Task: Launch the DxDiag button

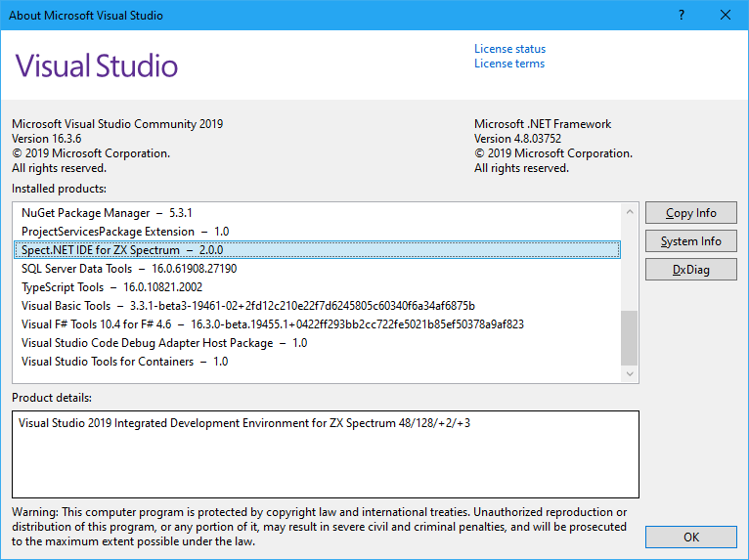Action: pyautogui.click(x=690, y=270)
